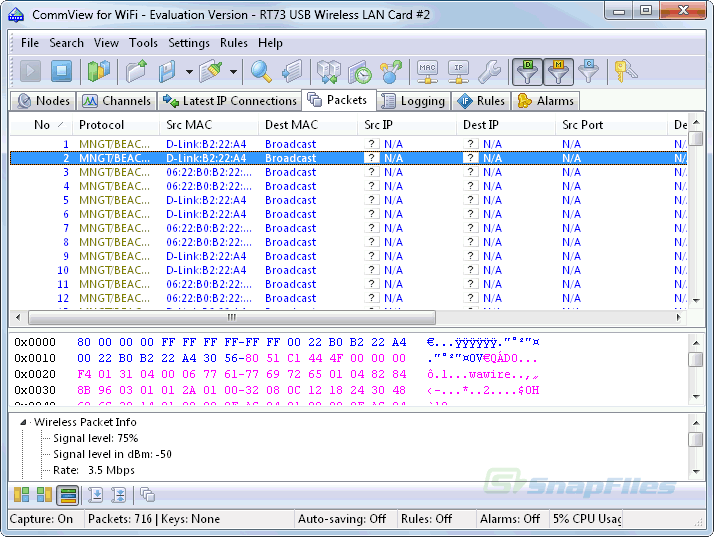714x537 pixels.
Task: Sort by the Src IP column header
Action: 407,125
